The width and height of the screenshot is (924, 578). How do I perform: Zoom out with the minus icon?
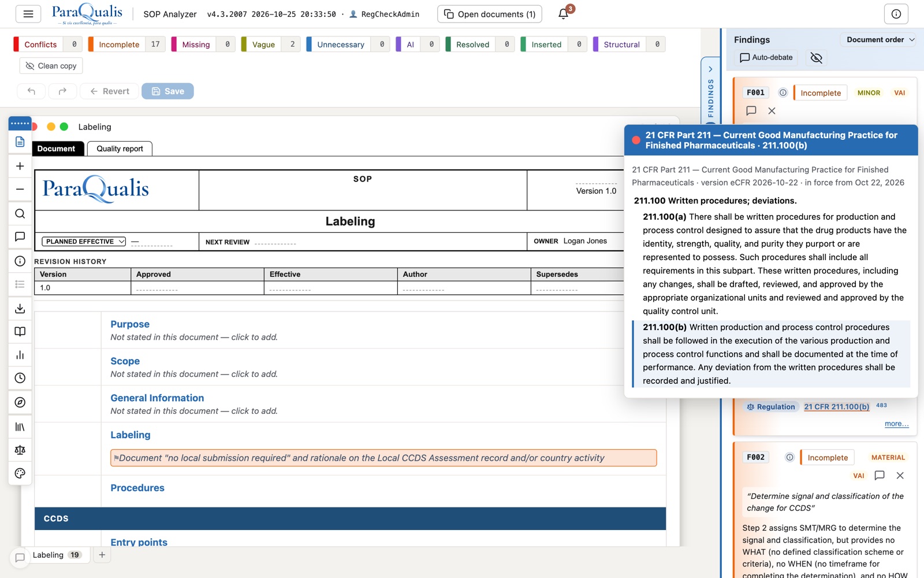coord(20,189)
